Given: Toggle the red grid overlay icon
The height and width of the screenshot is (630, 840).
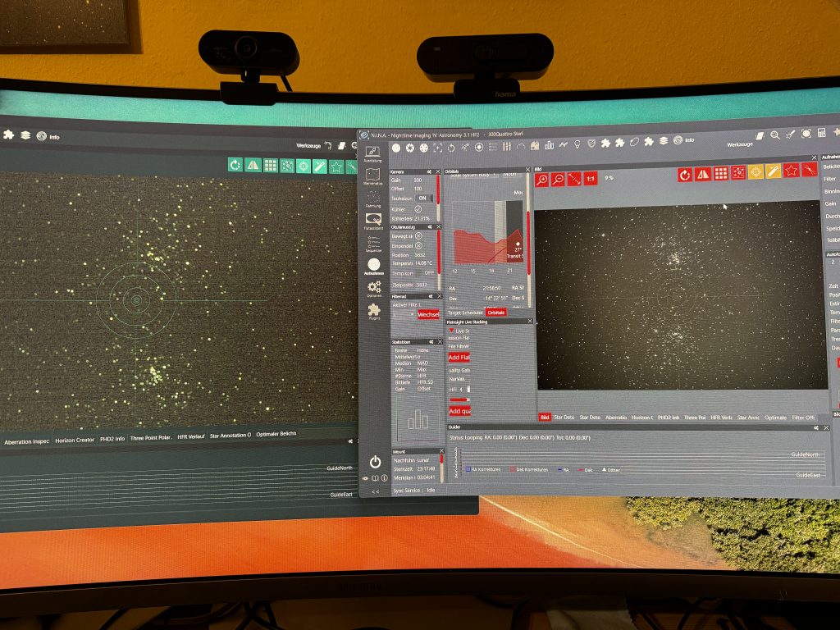Looking at the screenshot, I should pos(720,173).
